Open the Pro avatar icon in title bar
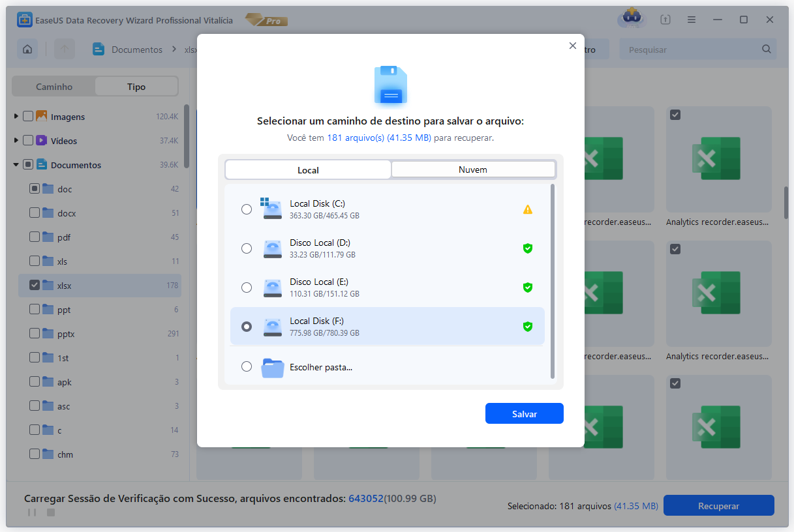 click(632, 19)
